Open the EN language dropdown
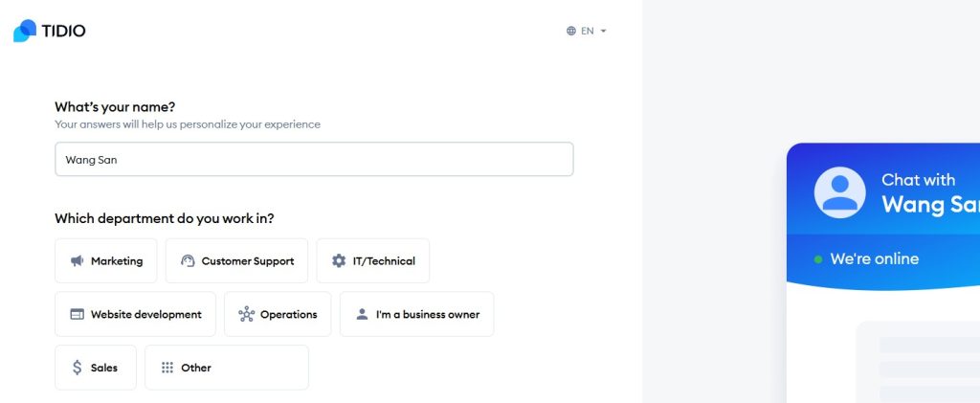The image size is (980, 403). click(587, 31)
